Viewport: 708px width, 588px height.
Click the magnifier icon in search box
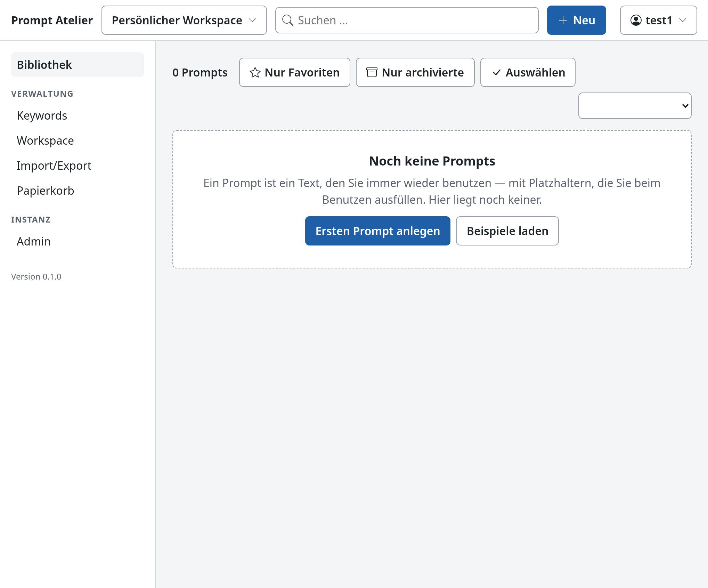tap(287, 20)
